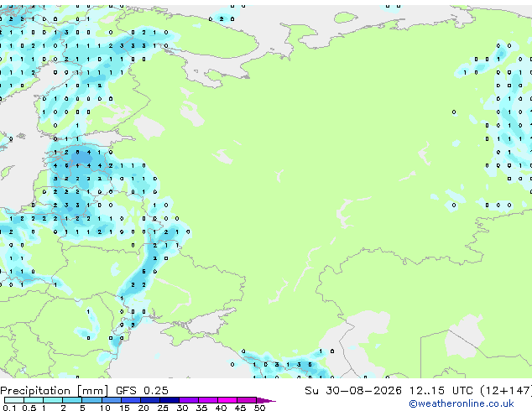Pick the 0.5–1 mm legend swatch
Viewport: 532px width, 411px height.
pos(34,400)
